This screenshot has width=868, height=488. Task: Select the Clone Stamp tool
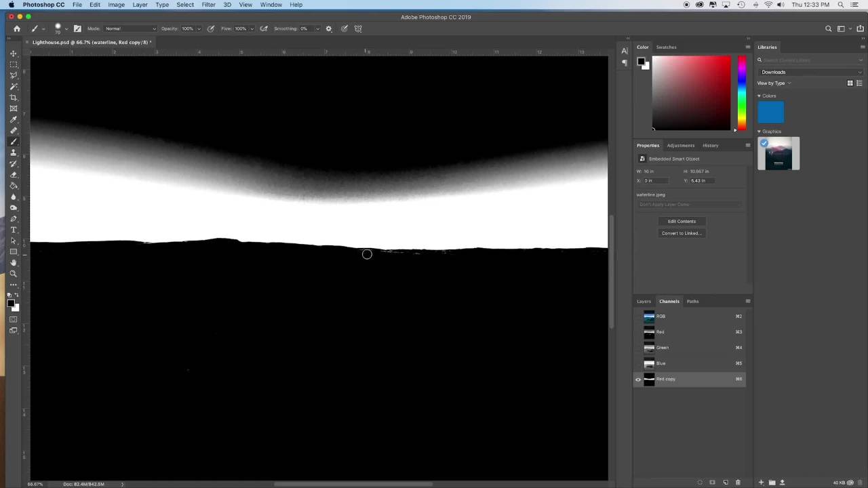tap(13, 152)
